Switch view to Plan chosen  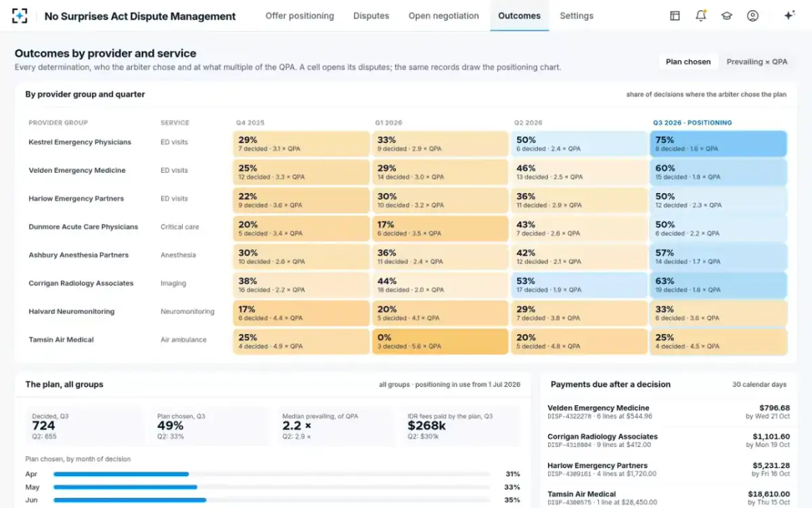pos(688,62)
